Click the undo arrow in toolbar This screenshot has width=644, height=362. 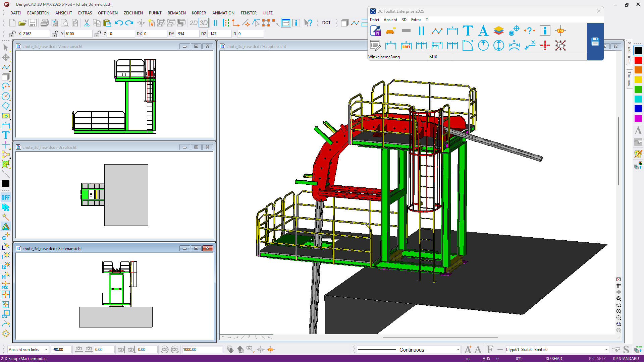pos(119,23)
